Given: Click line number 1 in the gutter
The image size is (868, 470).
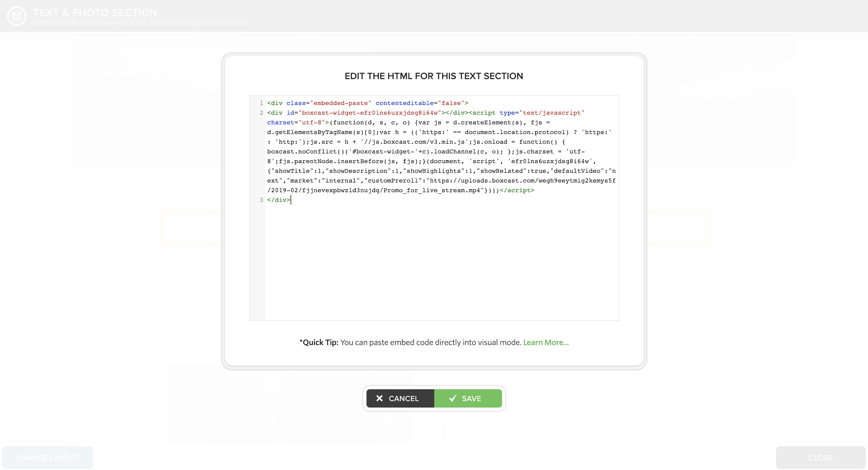Looking at the screenshot, I should [x=261, y=103].
